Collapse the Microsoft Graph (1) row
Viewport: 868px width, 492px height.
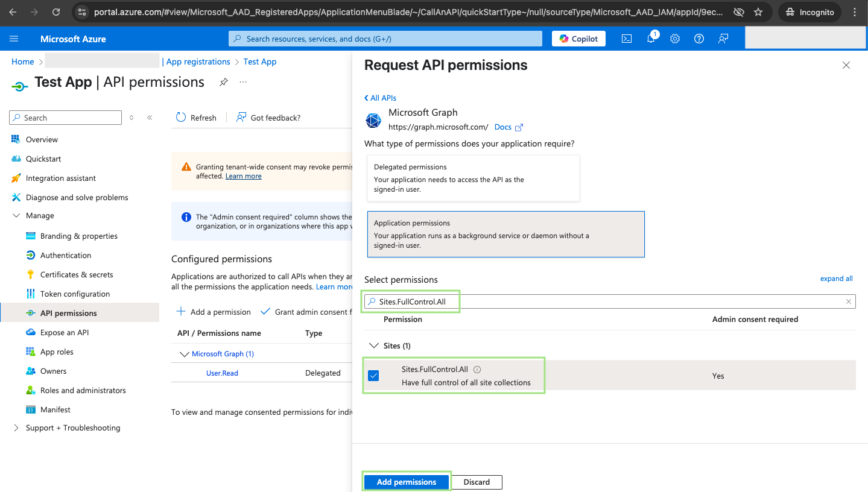(x=185, y=354)
